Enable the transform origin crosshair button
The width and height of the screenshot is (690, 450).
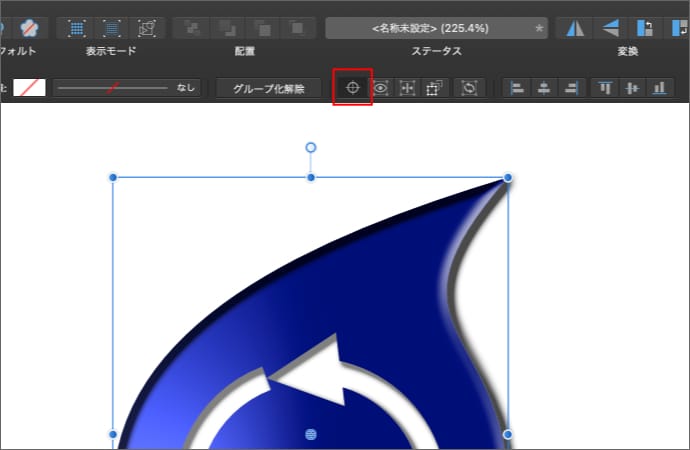(352, 88)
